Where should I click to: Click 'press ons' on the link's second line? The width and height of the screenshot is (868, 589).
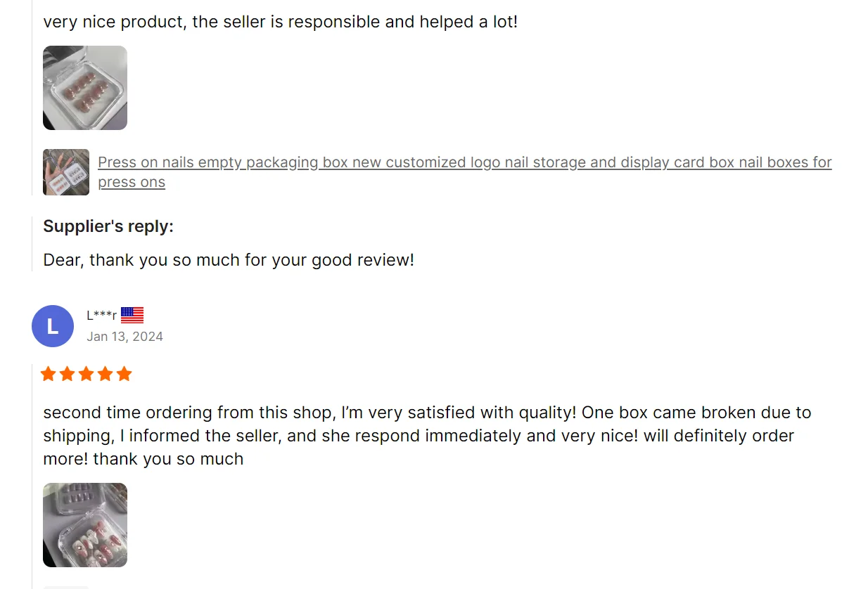click(132, 182)
